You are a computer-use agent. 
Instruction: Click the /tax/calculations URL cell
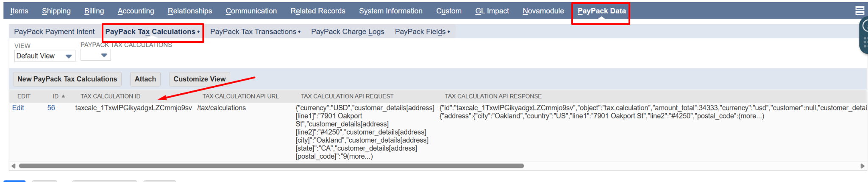click(x=221, y=108)
